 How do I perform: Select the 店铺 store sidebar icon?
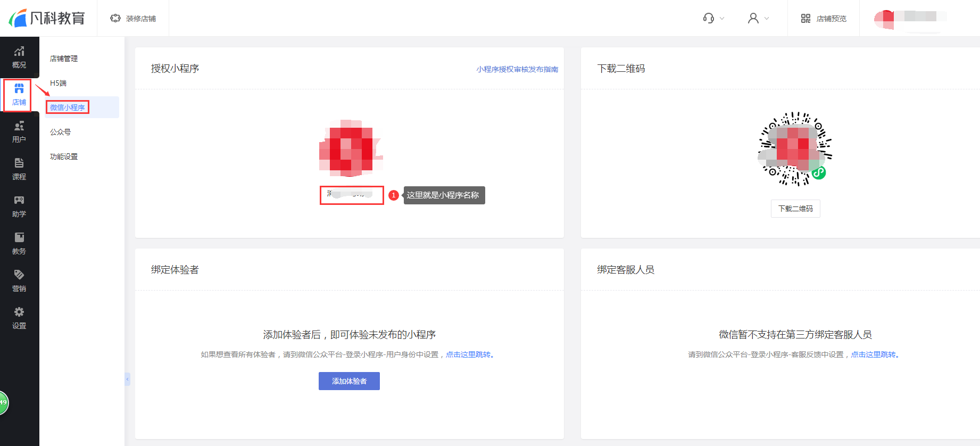[x=19, y=94]
